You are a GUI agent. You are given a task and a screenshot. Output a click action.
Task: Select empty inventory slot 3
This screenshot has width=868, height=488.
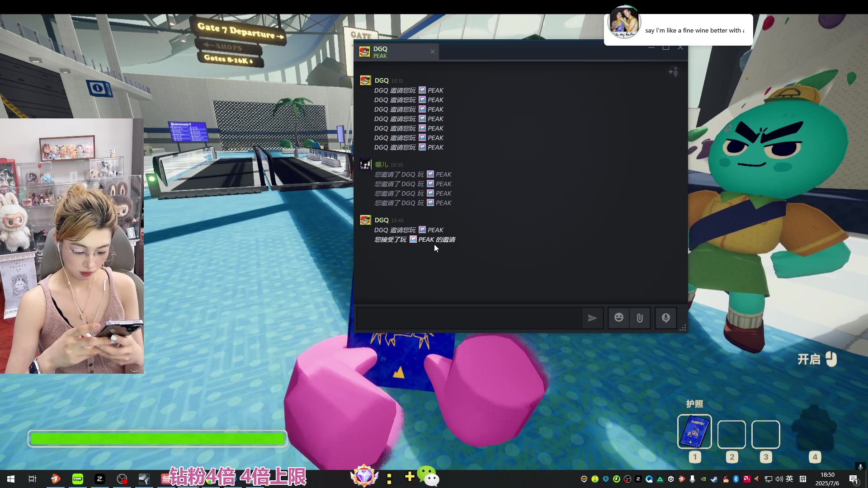coord(765,435)
